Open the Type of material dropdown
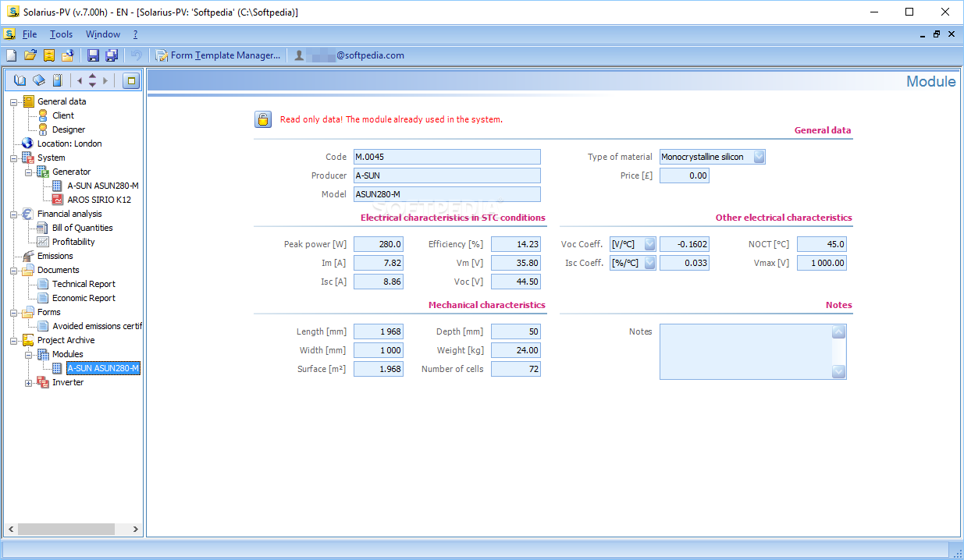This screenshot has width=964, height=560. click(759, 157)
